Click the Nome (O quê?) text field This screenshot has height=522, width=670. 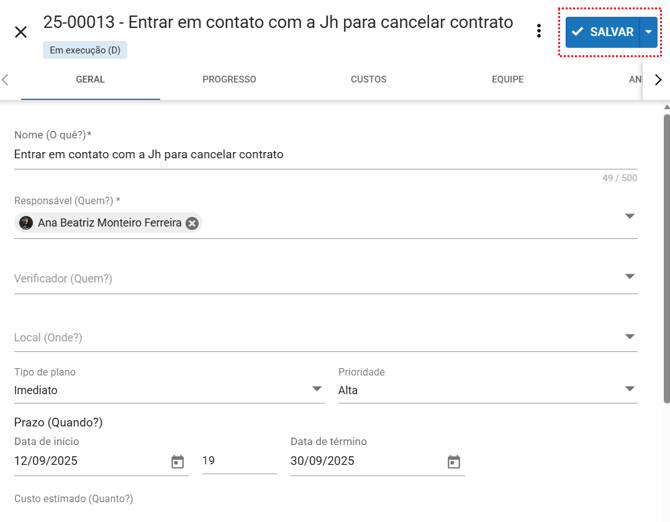[x=320, y=155]
